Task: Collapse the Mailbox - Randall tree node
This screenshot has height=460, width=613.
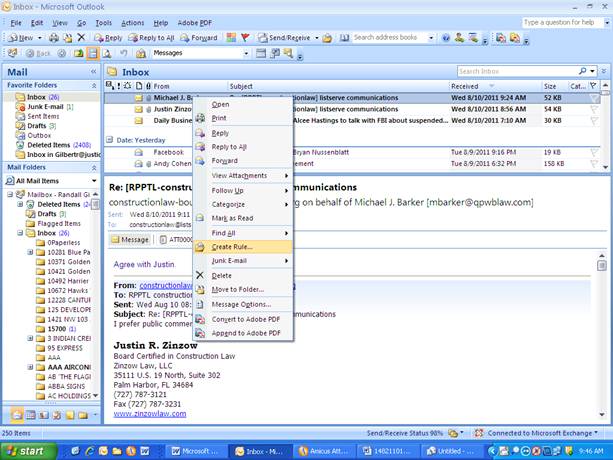Action: pyautogui.click(x=10, y=194)
